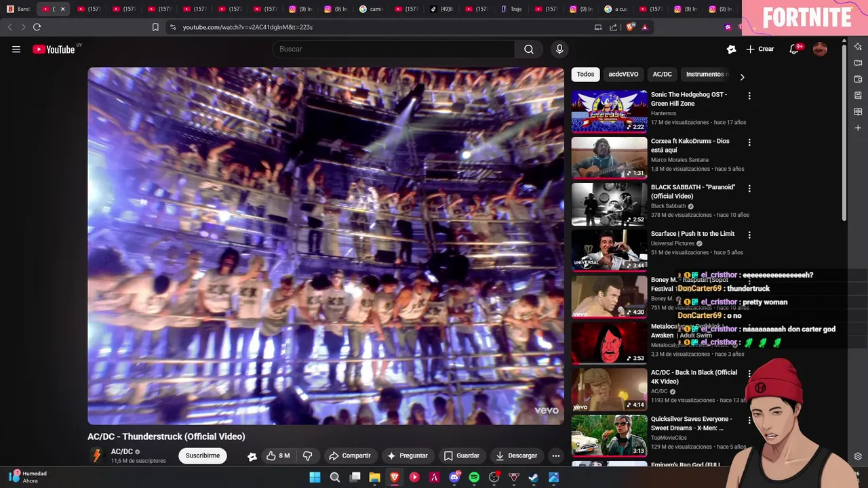Viewport: 868px width, 488px height.
Task: Click the Thunderstruck video player
Action: (x=325, y=246)
